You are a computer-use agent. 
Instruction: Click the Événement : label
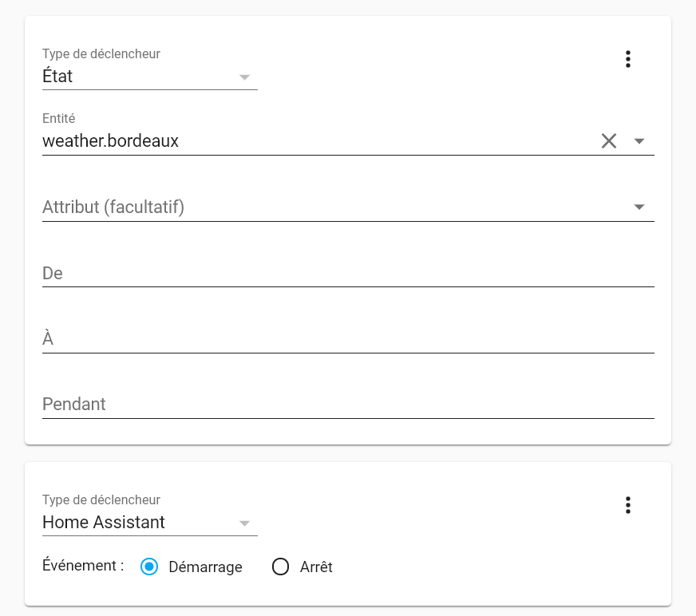(83, 566)
